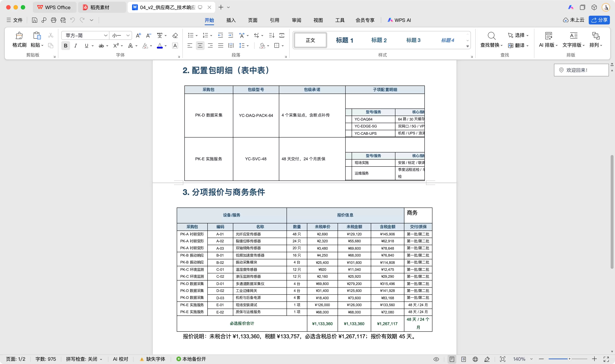This screenshot has height=364, width=615.
Task: Toggle Eye Protection mode in status bar
Action: click(x=436, y=359)
